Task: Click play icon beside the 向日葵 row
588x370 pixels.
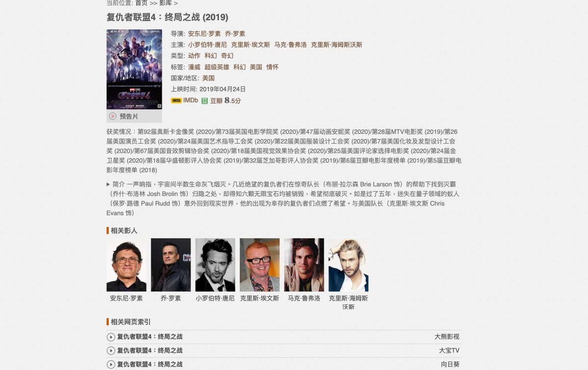Action: [111, 365]
